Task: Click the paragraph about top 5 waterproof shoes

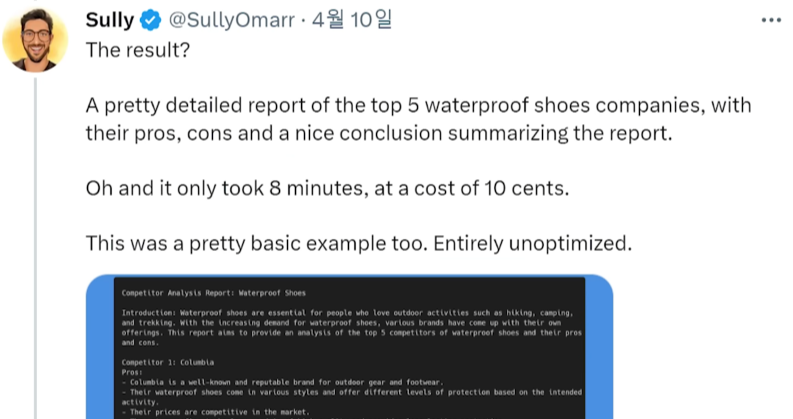Action: coord(418,120)
